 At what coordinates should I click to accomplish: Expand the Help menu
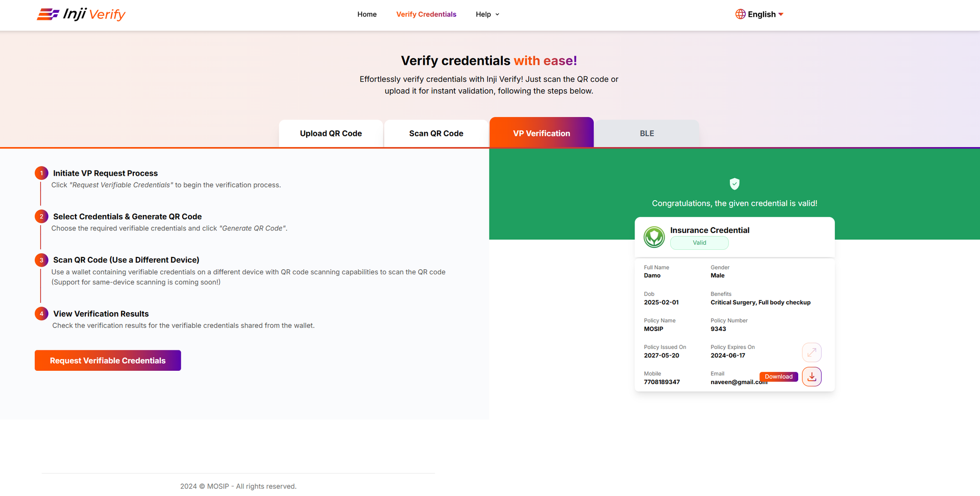(x=483, y=14)
